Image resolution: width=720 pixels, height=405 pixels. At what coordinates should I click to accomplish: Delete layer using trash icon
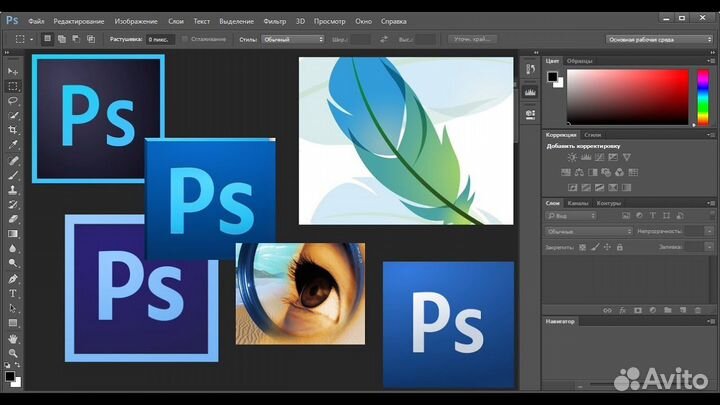[x=698, y=310]
